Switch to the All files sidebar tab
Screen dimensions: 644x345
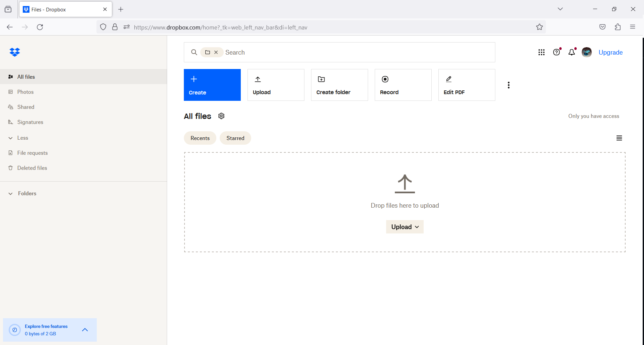pyautogui.click(x=26, y=77)
